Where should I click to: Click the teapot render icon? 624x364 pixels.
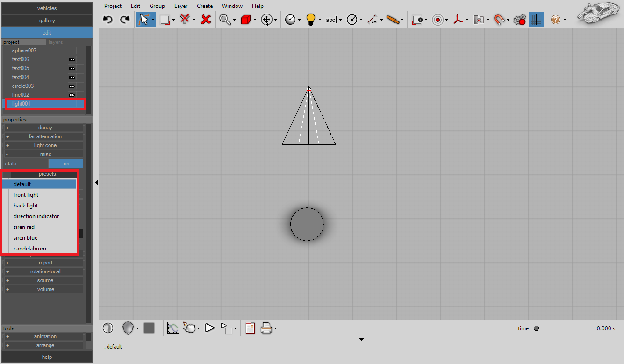[189, 328]
